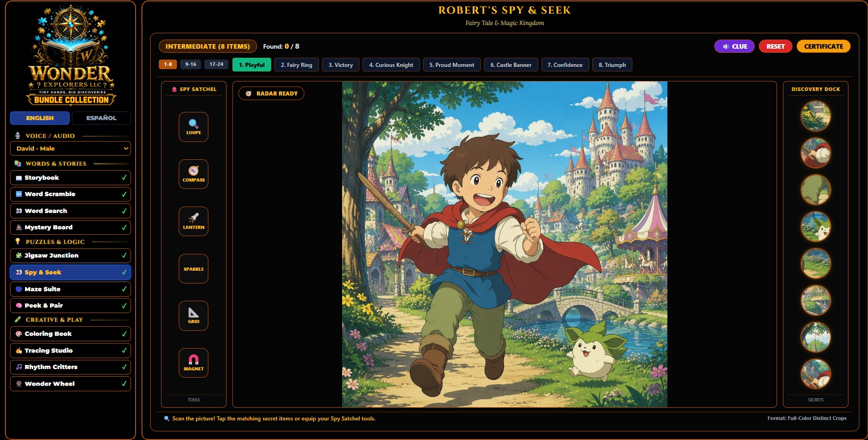Launch the Word Search activity
This screenshot has width=868, height=440.
coord(71,211)
